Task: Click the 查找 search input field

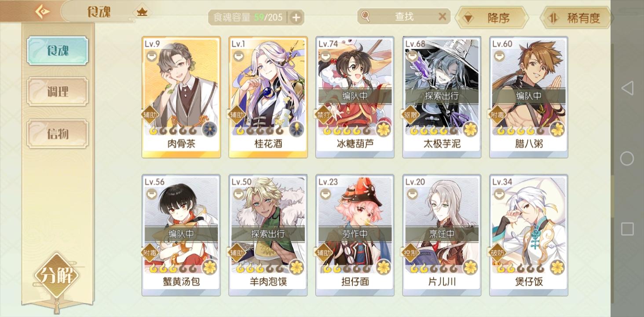Action: (404, 17)
